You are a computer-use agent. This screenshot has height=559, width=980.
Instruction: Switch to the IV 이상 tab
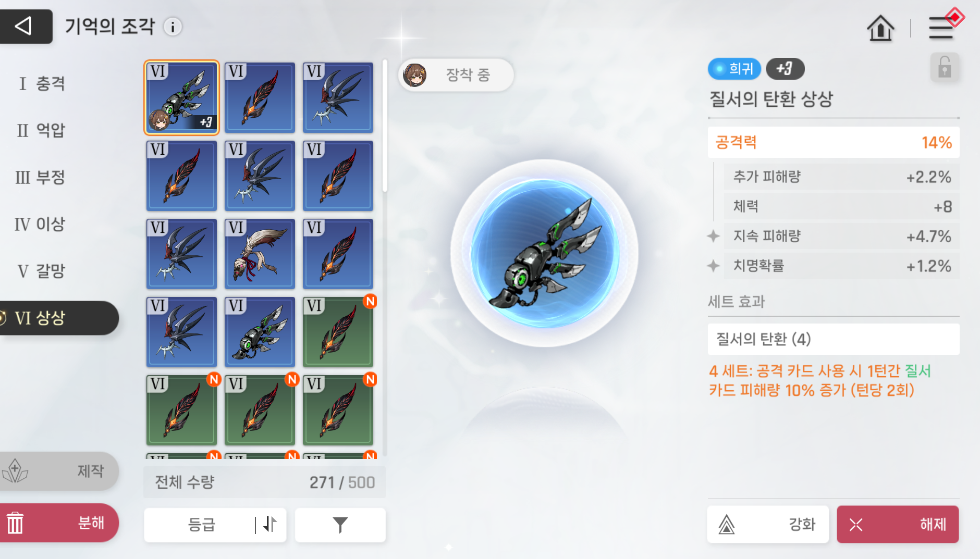point(40,224)
